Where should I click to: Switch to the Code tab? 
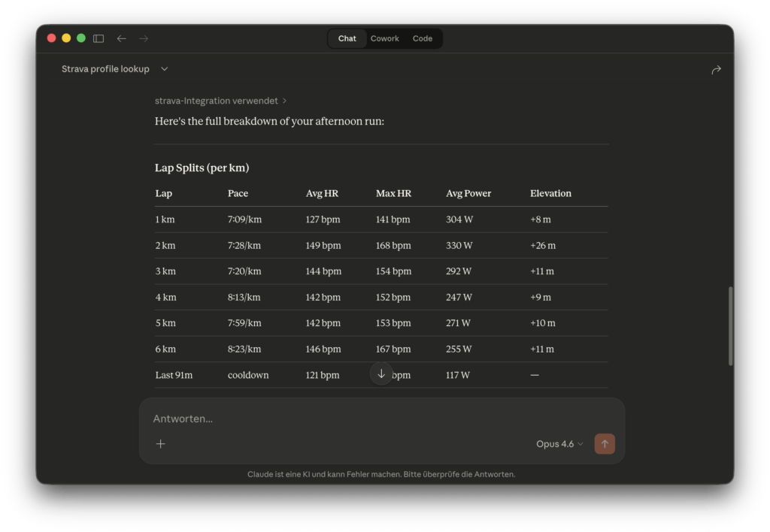pyautogui.click(x=423, y=38)
